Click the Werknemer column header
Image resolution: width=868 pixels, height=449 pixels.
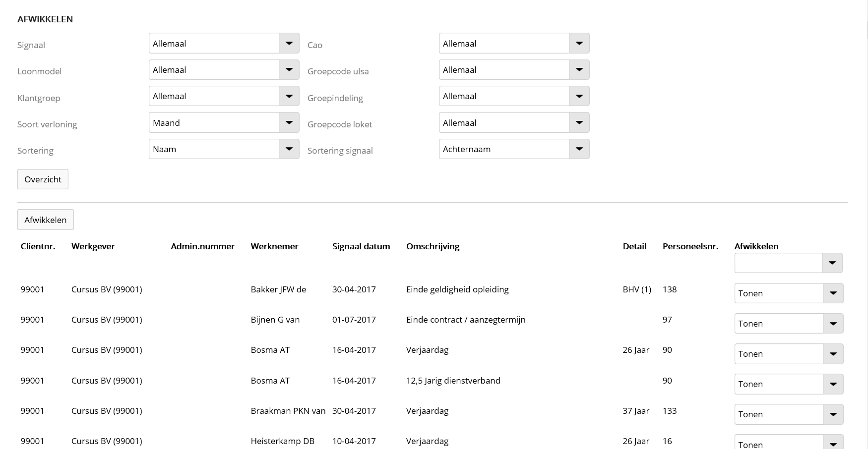(274, 246)
